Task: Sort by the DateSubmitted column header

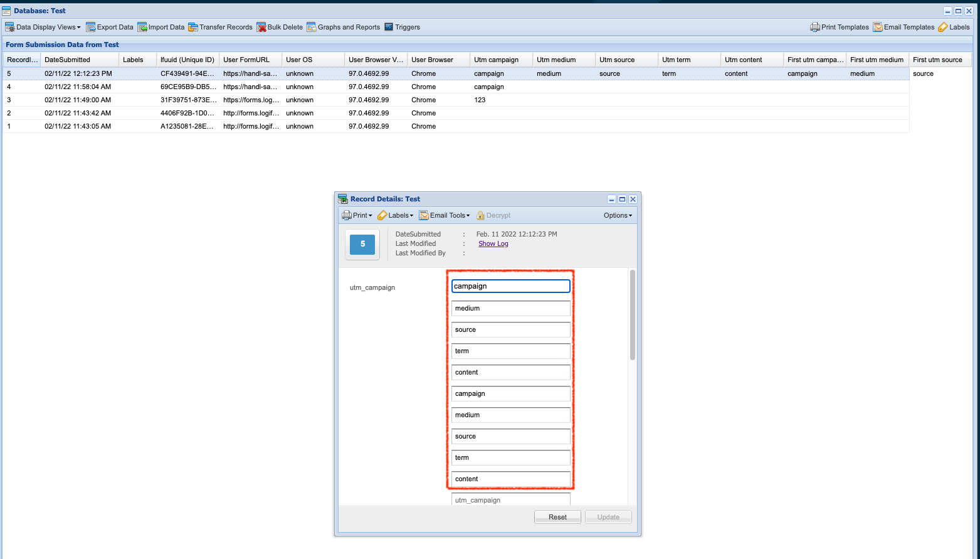Action: [x=67, y=60]
